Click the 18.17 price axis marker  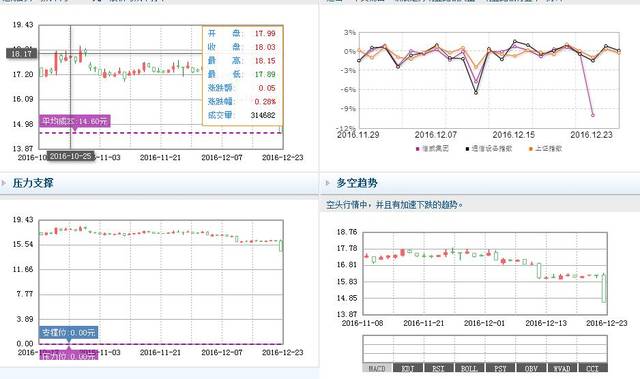21,53
